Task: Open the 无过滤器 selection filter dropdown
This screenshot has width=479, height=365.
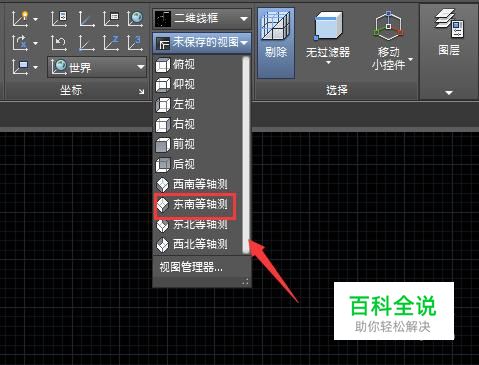Action: 328,37
